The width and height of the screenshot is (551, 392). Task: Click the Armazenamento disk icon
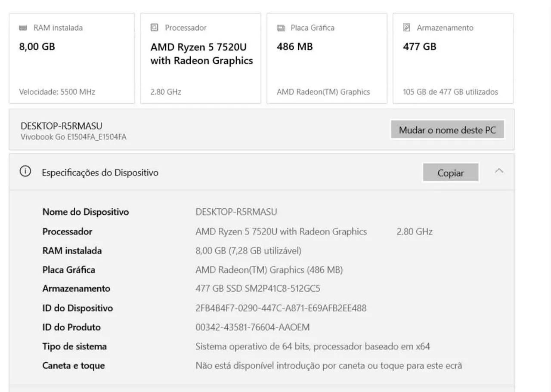pos(407,28)
